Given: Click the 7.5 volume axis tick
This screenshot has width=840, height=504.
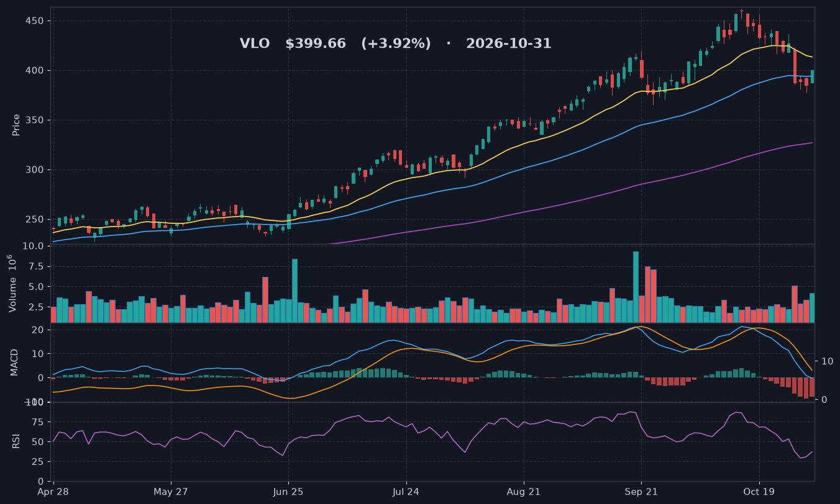Looking at the screenshot, I should 36,267.
